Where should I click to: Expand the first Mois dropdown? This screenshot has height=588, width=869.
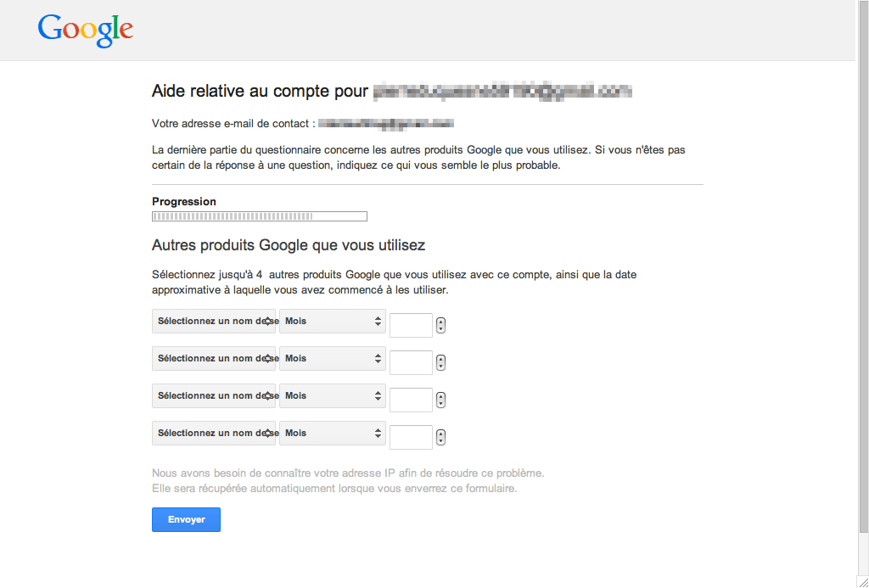(x=333, y=322)
